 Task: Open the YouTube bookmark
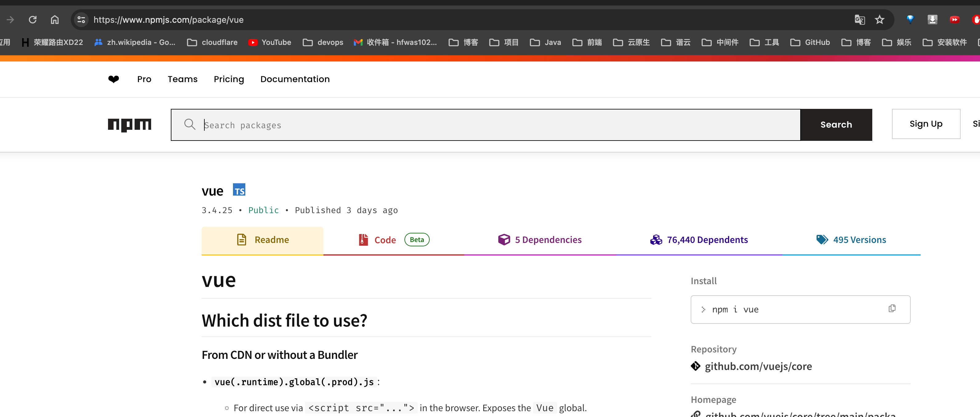point(270,42)
